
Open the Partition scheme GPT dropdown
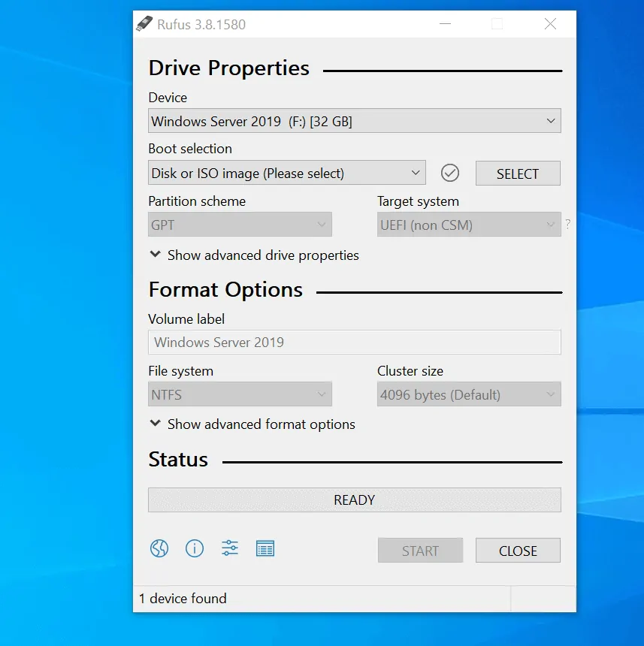click(x=240, y=224)
